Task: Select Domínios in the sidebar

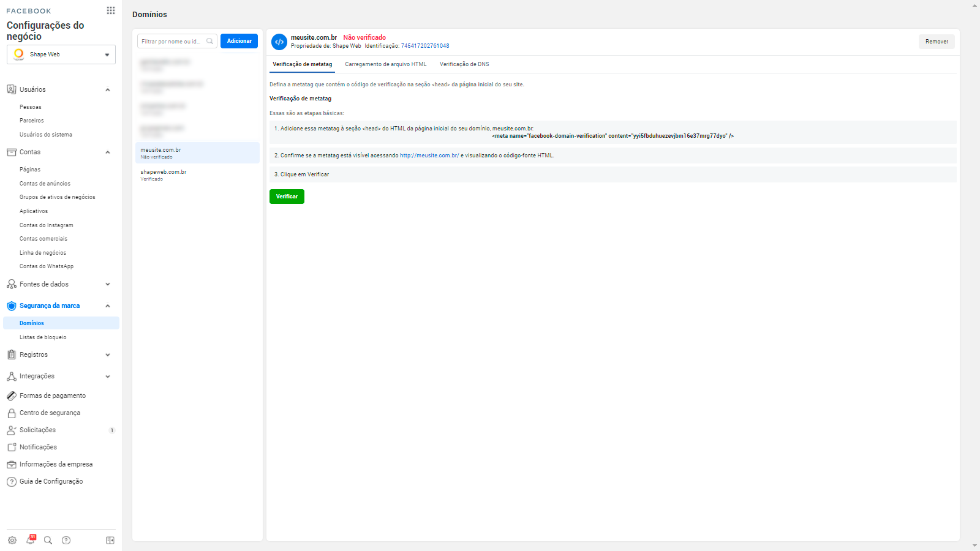Action: coord(61,323)
